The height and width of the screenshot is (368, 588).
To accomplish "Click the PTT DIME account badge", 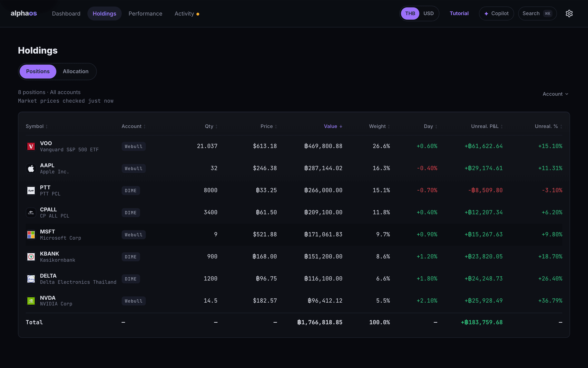I will click(x=131, y=191).
